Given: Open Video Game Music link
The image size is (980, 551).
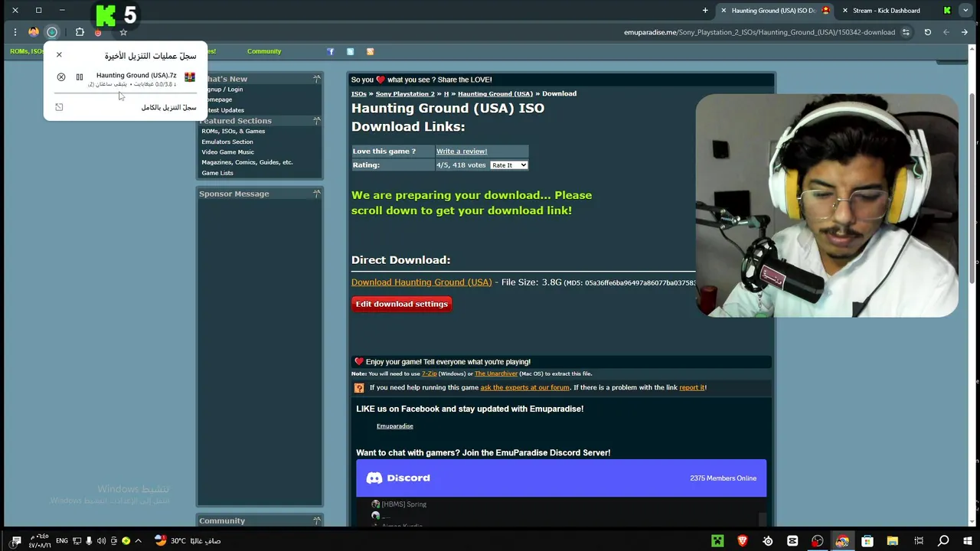Looking at the screenshot, I should [227, 152].
